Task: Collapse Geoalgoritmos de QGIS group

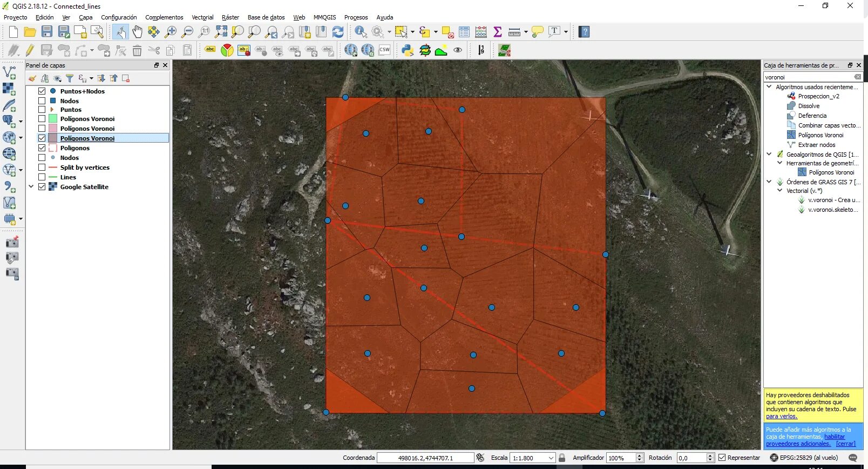Action: (x=769, y=154)
